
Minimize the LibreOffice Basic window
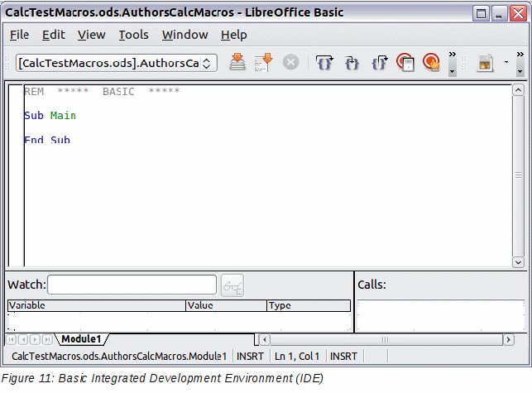(499, 14)
